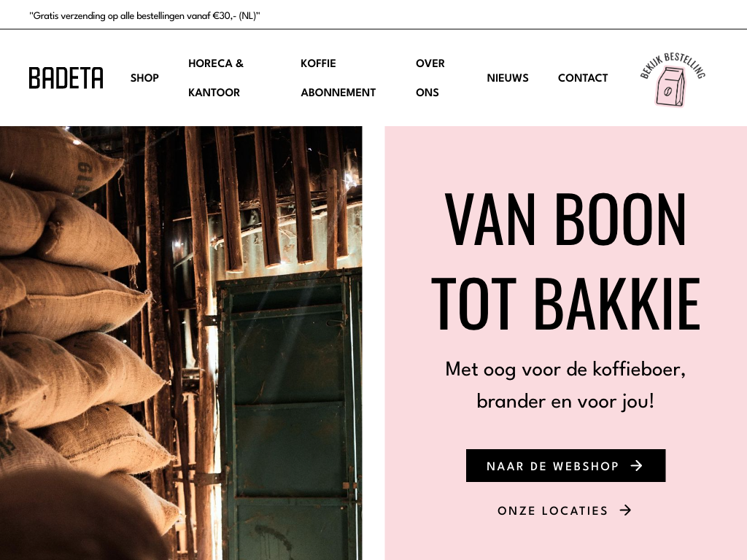The image size is (747, 560).
Task: Click the free shipping announcement text
Action: [x=144, y=16]
